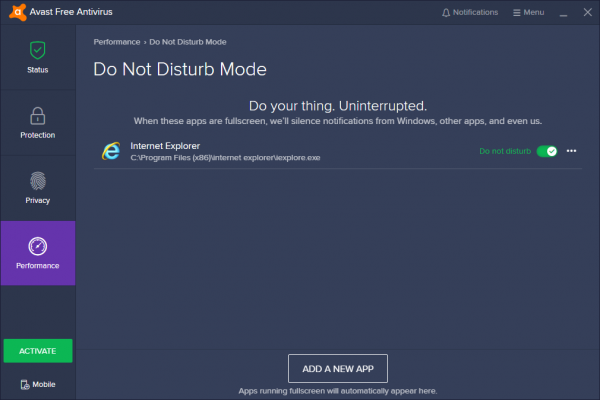
Task: Select the Internet Explorer app name
Action: click(165, 145)
